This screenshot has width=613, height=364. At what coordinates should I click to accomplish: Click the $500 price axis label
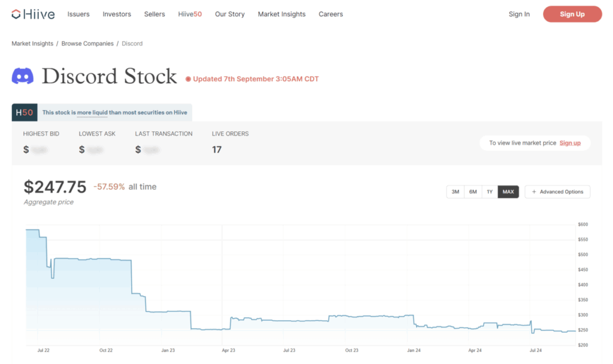[x=583, y=254]
